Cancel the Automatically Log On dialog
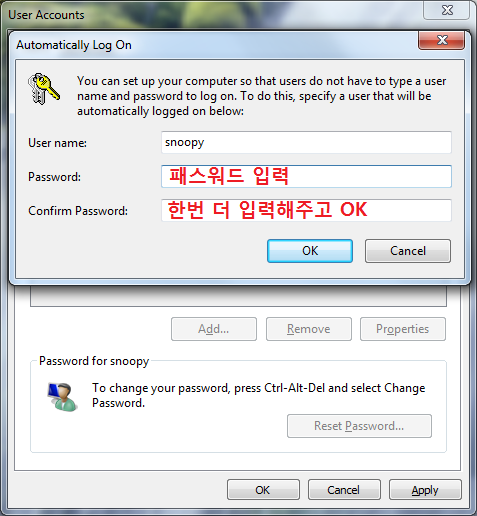 point(408,251)
